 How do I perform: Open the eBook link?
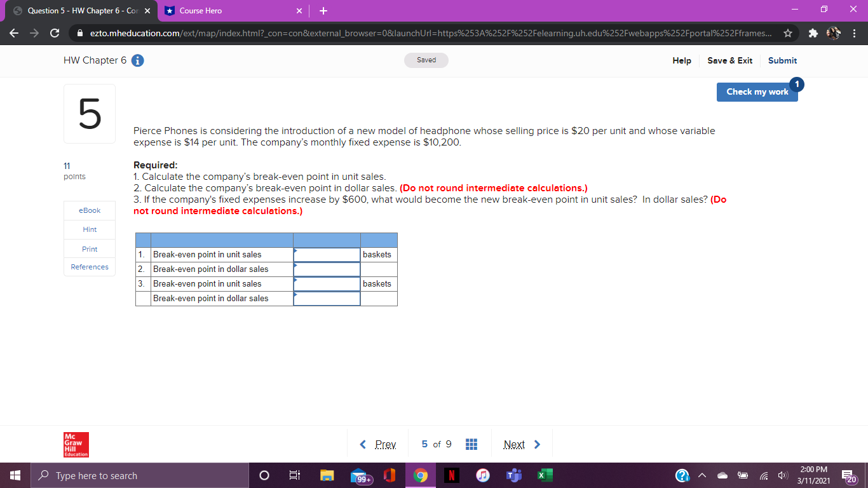[89, 210]
